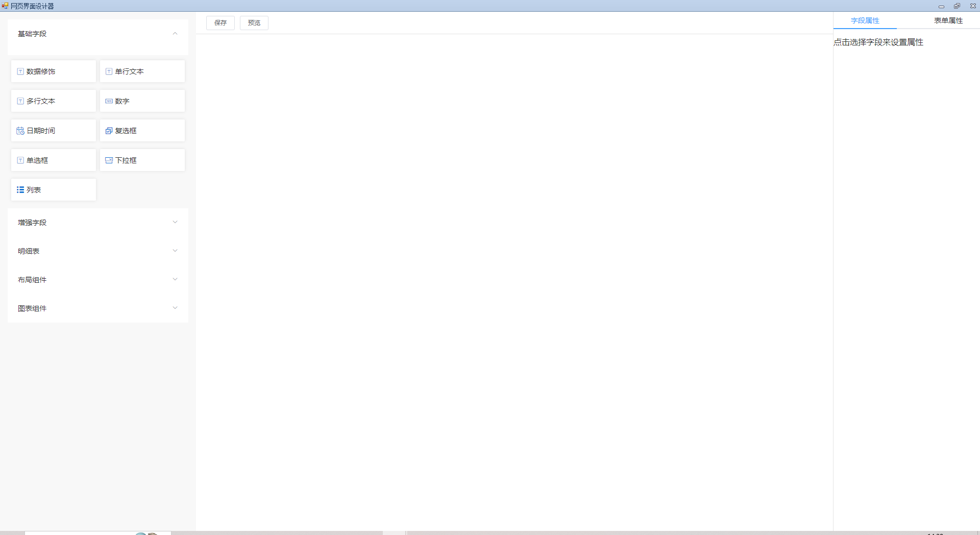Click the 列表 list icon
This screenshot has height=535, width=980.
tap(20, 190)
